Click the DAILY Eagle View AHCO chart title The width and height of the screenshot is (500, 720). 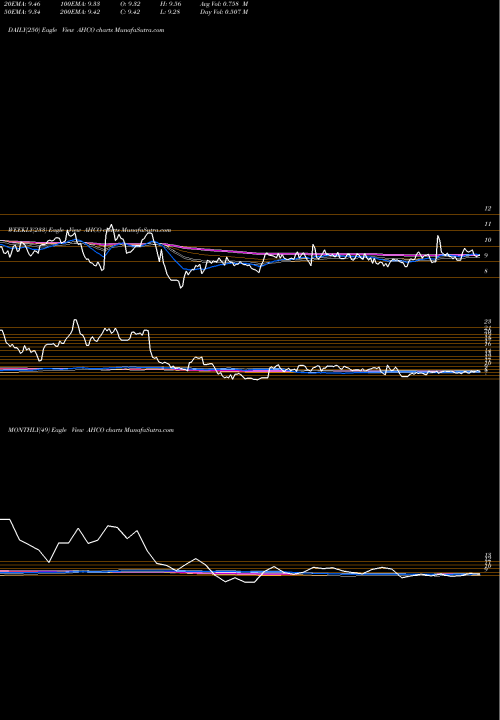pos(86,30)
